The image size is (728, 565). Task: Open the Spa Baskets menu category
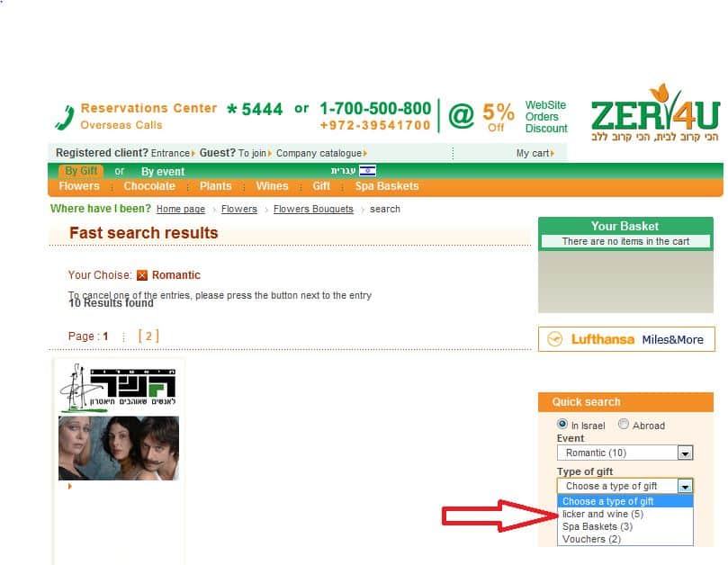(387, 186)
